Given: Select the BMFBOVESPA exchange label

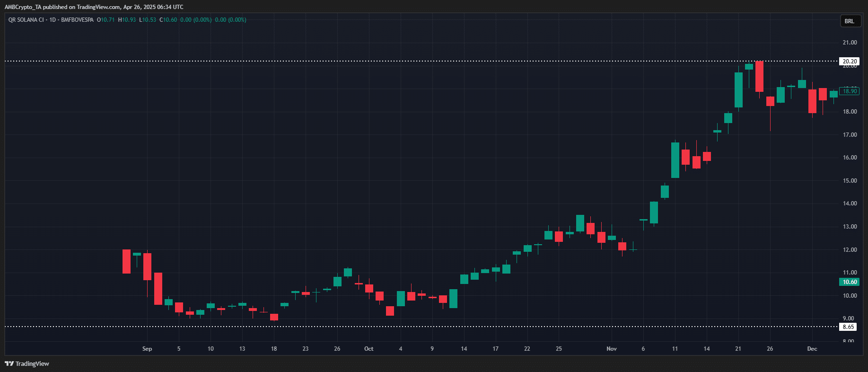Looking at the screenshot, I should pyautogui.click(x=77, y=20).
